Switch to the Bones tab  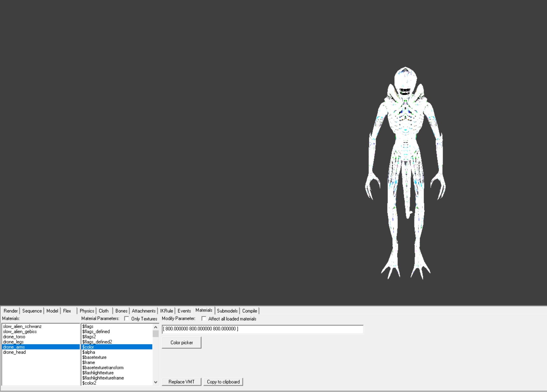coord(121,311)
